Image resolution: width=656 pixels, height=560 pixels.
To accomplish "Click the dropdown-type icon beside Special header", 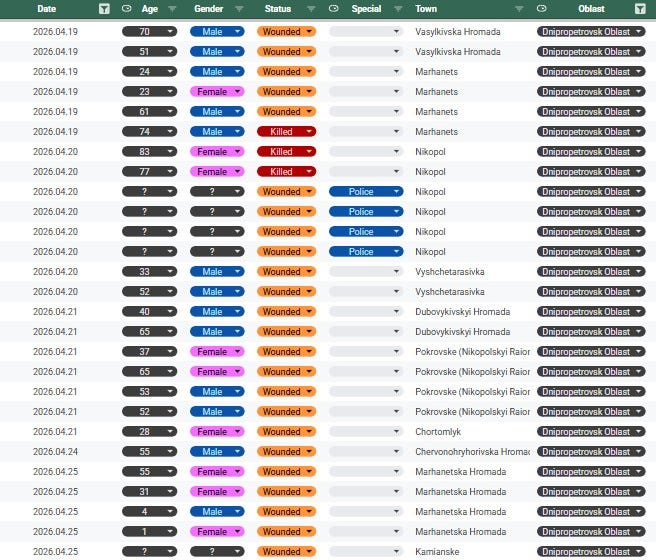I will pyautogui.click(x=333, y=8).
